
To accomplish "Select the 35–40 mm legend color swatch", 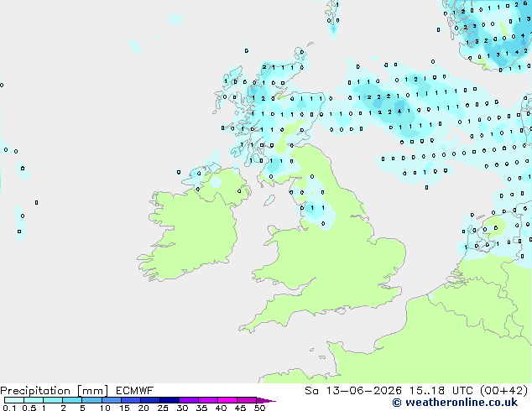I will (x=208, y=400).
